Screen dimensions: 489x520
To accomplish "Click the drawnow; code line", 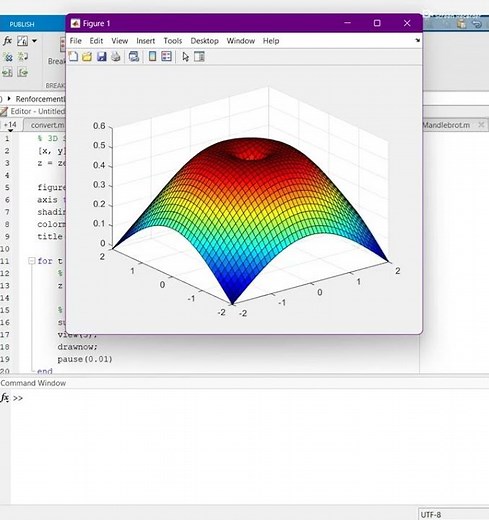I will [77, 347].
